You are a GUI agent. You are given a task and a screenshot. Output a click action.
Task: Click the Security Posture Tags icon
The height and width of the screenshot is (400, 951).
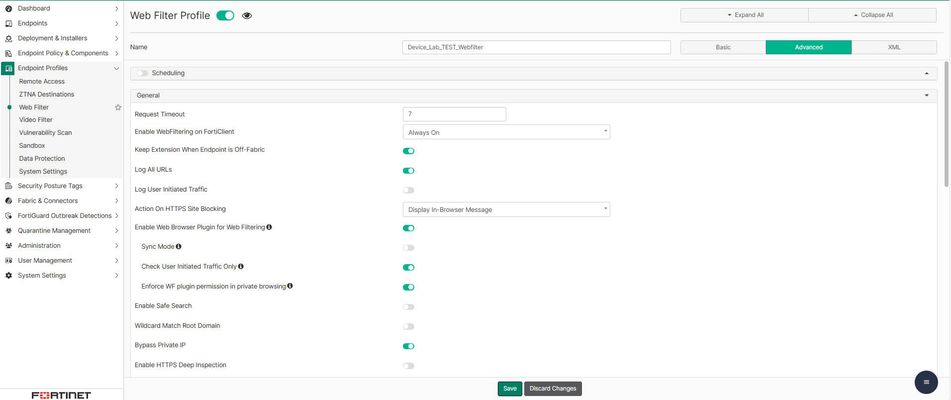point(8,186)
